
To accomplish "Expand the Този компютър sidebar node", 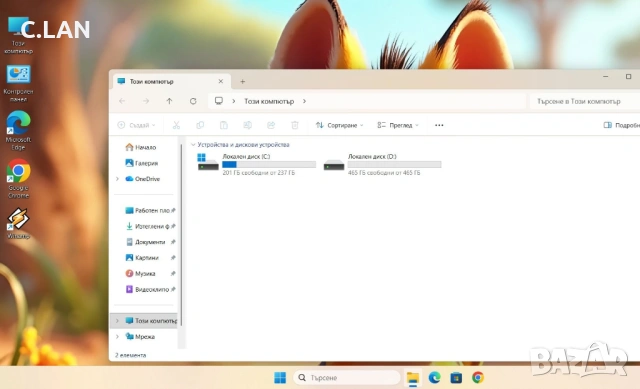I will pos(118,321).
